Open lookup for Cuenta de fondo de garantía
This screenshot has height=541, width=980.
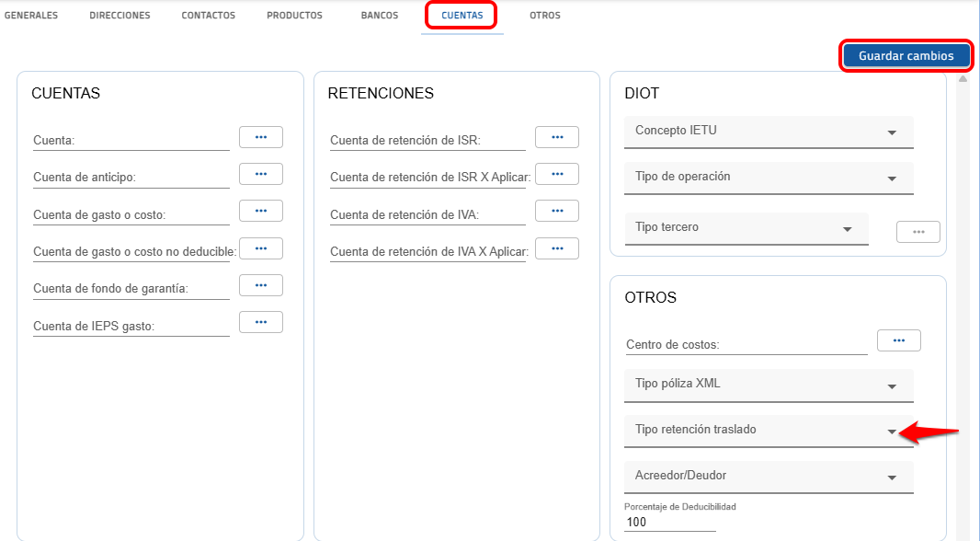pyautogui.click(x=260, y=285)
